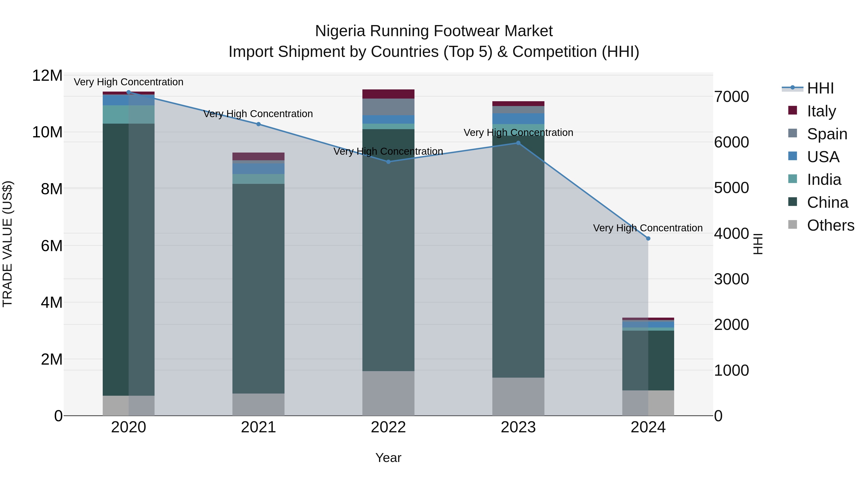This screenshot has width=868, height=488.
Task: Click the 6M tick on trade value axis
Action: [52, 246]
